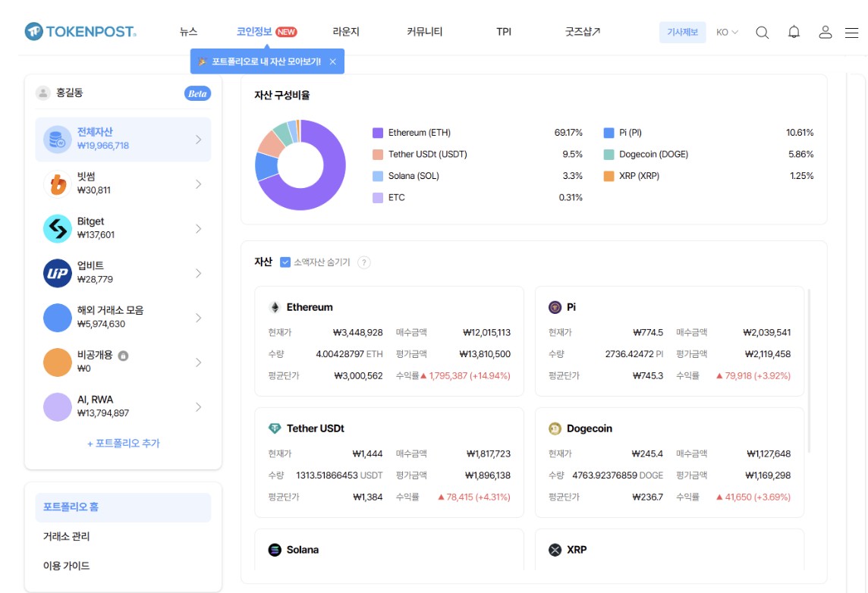Viewport: 868px width, 593px height.
Task: Open the search magnifier icon
Action: (763, 33)
